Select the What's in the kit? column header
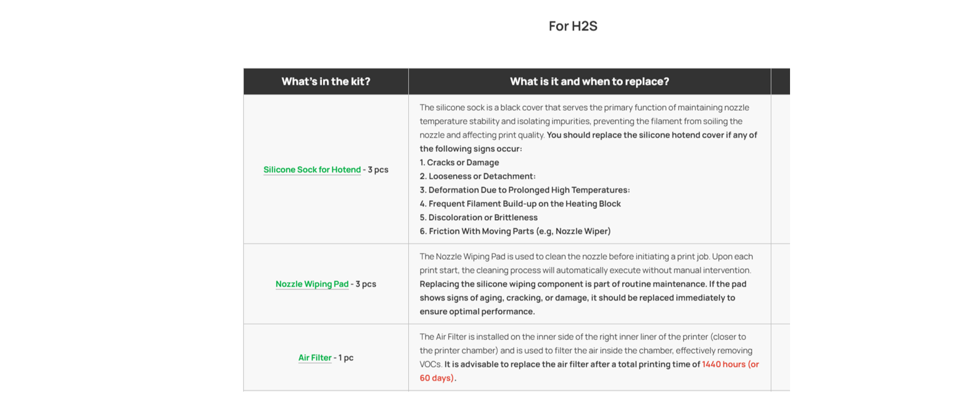 coord(326,81)
